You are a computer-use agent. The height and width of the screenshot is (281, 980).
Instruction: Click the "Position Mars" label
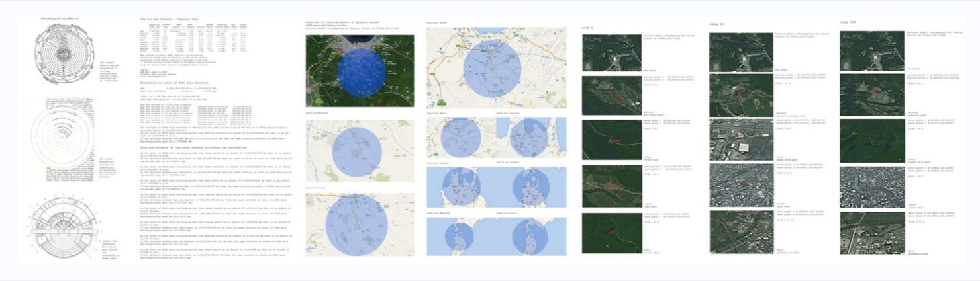coord(436,114)
